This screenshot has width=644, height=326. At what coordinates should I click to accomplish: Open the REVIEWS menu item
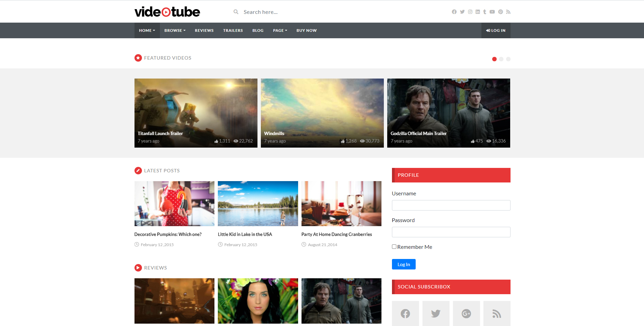(204, 30)
